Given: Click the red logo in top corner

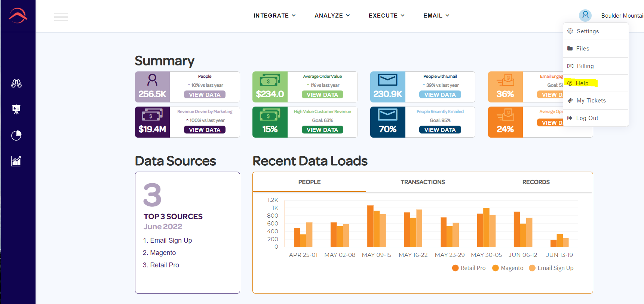Looking at the screenshot, I should click(x=18, y=16).
